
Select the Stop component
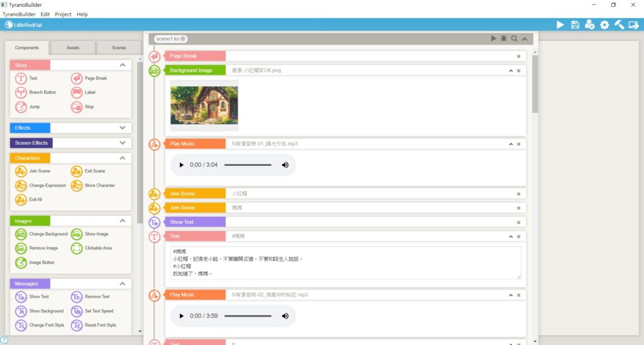82,107
